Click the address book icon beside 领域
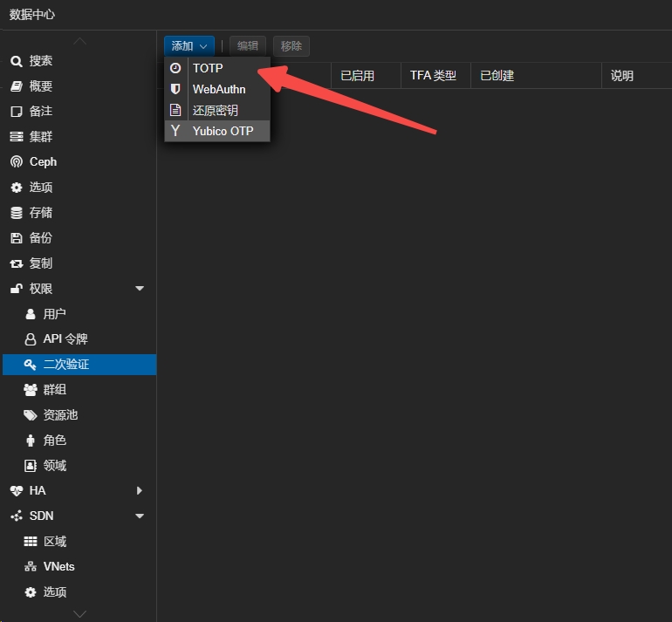This screenshot has height=622, width=672. 31,466
